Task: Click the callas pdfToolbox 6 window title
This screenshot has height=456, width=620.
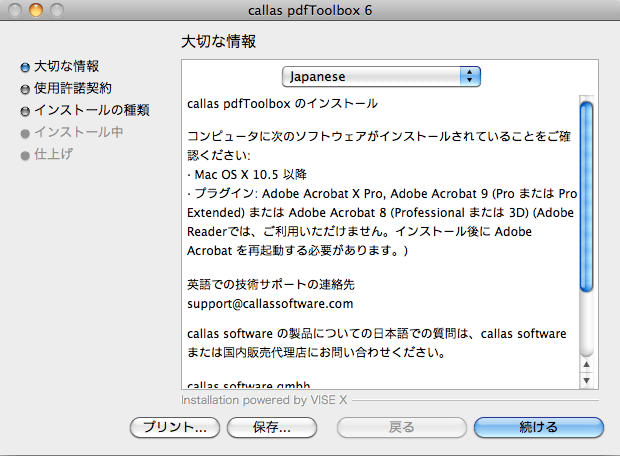Action: 310,10
